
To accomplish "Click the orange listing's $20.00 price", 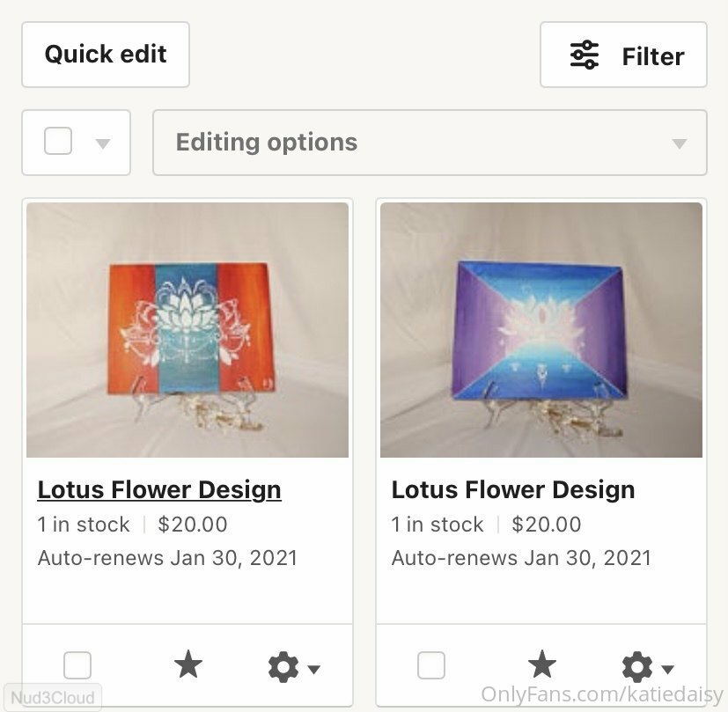I will (193, 525).
